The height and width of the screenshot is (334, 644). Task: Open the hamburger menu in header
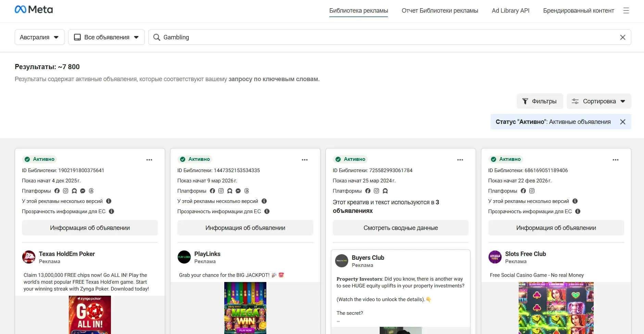[626, 11]
